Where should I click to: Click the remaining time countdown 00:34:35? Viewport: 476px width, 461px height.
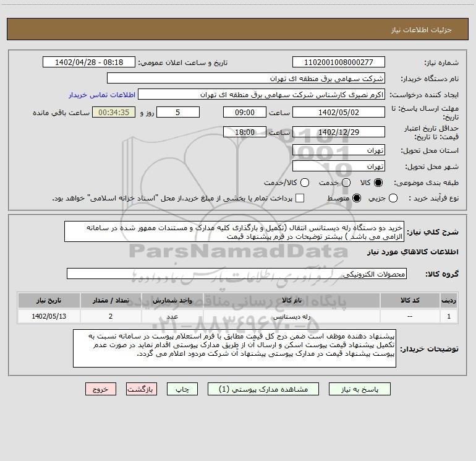pyautogui.click(x=114, y=112)
